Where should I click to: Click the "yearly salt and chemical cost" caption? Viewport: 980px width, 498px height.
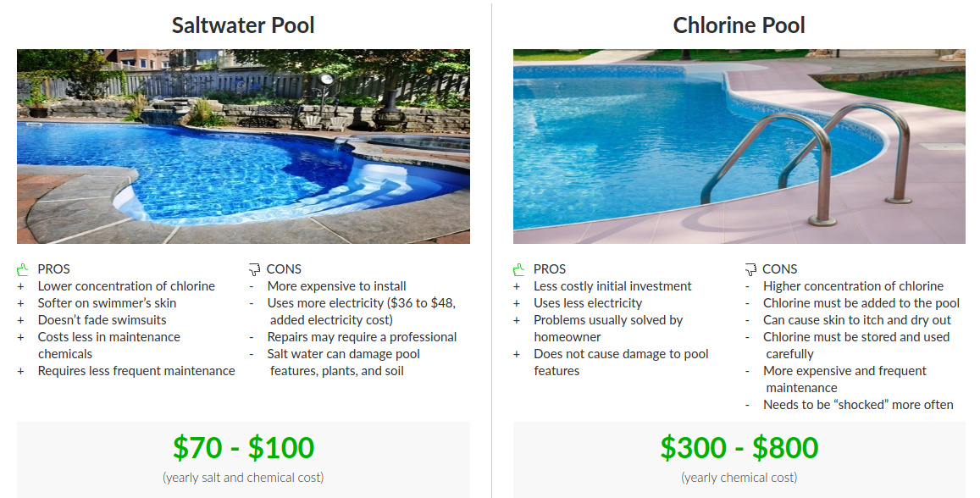click(243, 478)
